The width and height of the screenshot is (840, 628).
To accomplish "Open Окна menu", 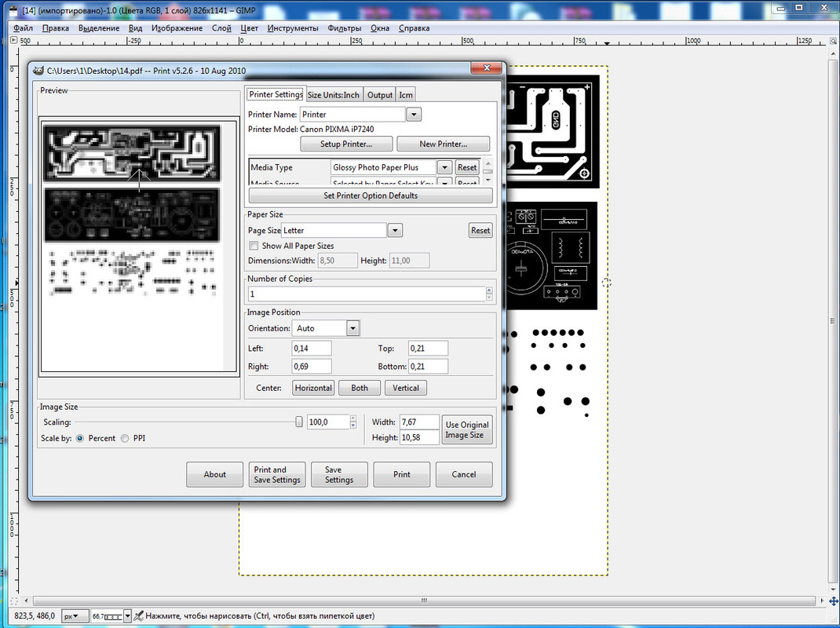I will point(380,27).
